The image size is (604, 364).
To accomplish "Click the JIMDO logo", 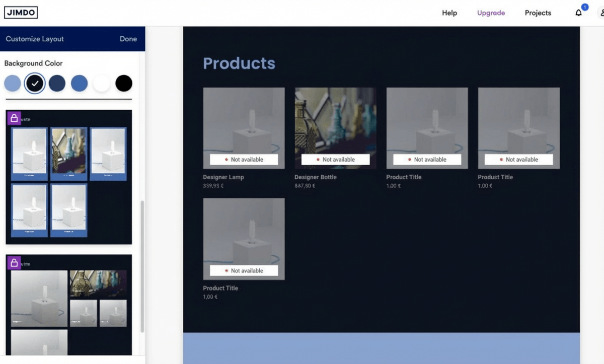I will click(21, 13).
